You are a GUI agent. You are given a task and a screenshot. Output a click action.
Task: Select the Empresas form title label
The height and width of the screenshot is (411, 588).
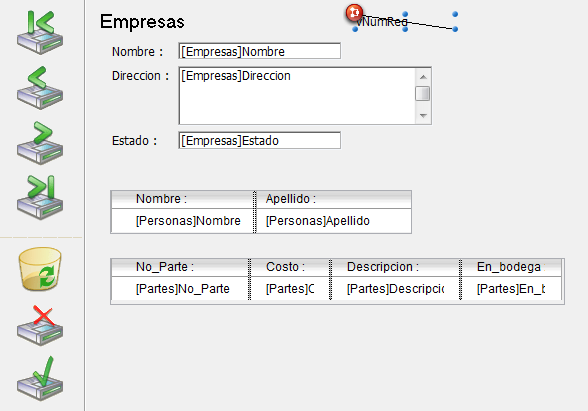click(x=142, y=21)
